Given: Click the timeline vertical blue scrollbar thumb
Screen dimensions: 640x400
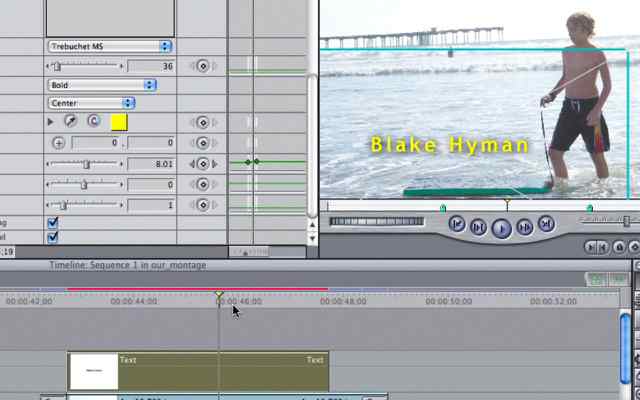Looking at the screenshot, I should (625, 348).
